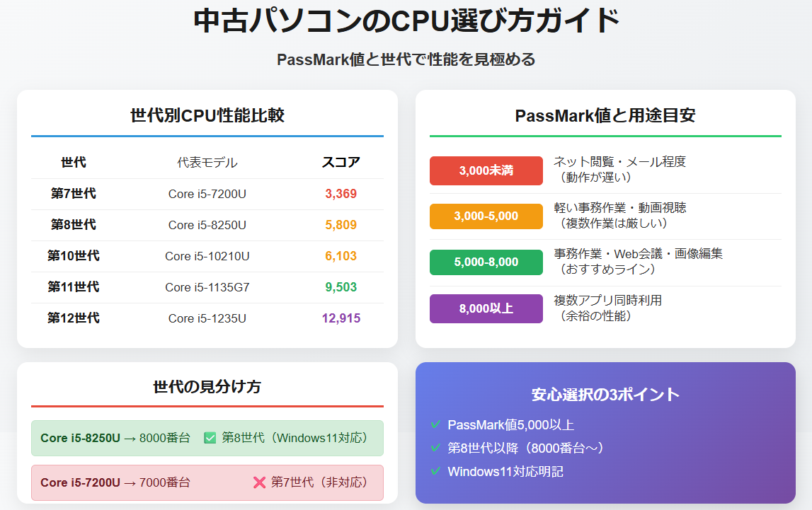Click the orange 3,000-5,000 badge
The image size is (812, 510).
pyautogui.click(x=486, y=216)
